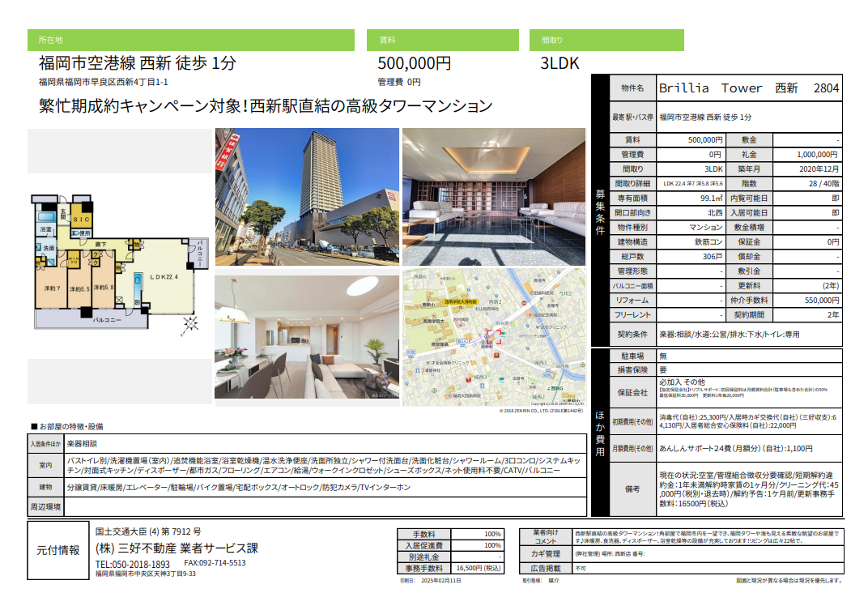868x606 pixels.
Task: Select company name (株) 三好不動産 業者サービス課
Action: 177,548
